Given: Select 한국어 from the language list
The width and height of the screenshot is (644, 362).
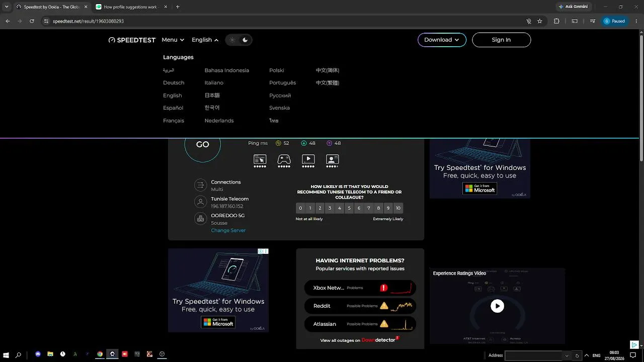Looking at the screenshot, I should [x=212, y=108].
